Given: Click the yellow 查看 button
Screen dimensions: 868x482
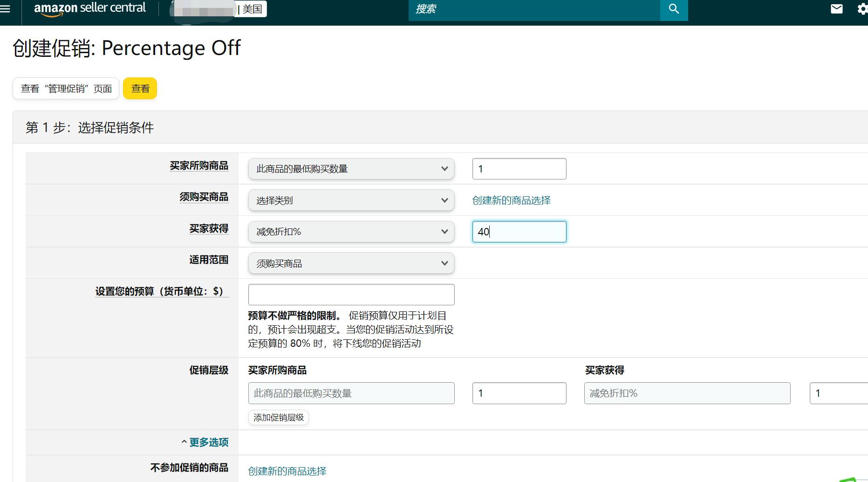Looking at the screenshot, I should (140, 88).
